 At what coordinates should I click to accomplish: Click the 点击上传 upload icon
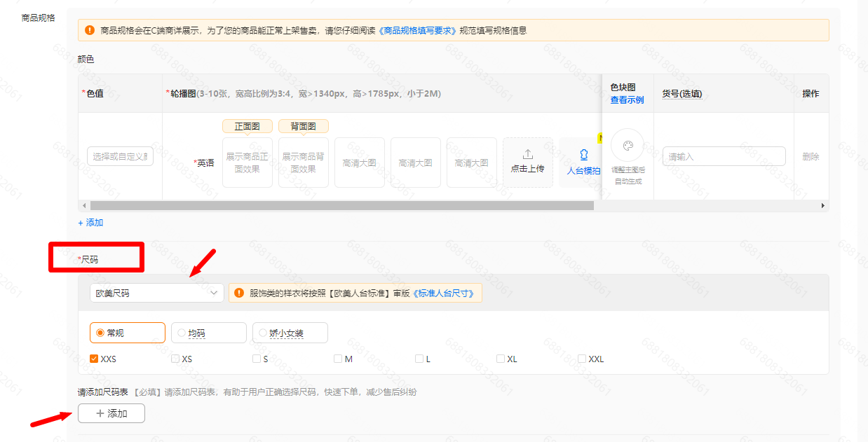click(x=528, y=156)
